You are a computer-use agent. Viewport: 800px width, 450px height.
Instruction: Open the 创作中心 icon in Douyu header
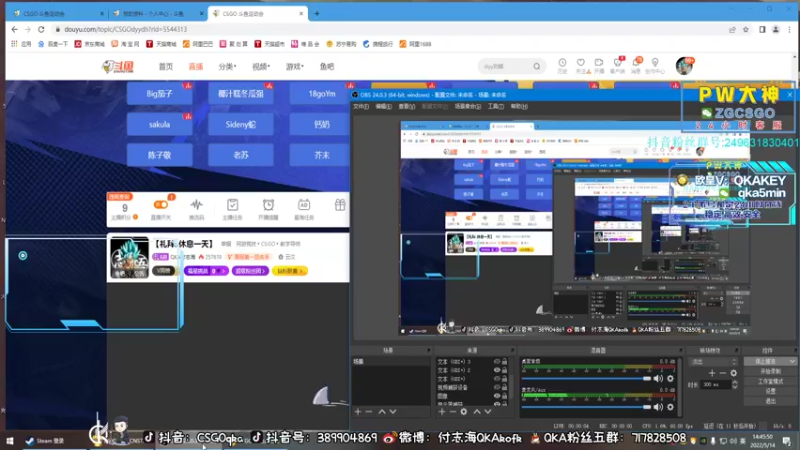655,63
